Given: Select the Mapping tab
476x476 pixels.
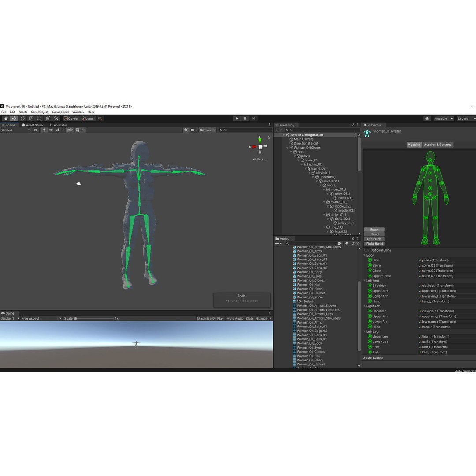Looking at the screenshot, I should tap(414, 145).
